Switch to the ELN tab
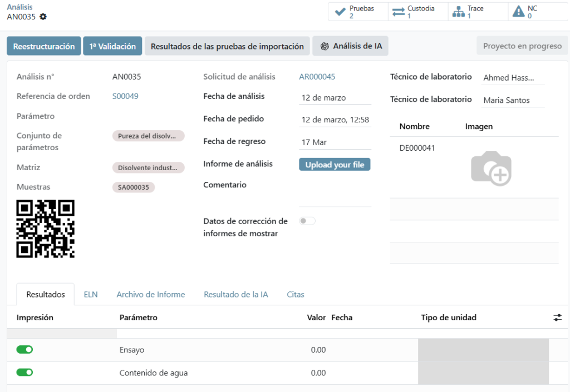The height and width of the screenshot is (392, 570). (90, 294)
